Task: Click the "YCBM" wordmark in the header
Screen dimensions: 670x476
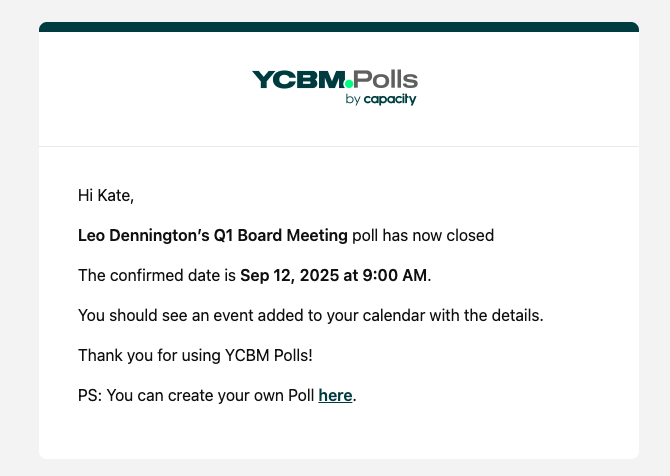Action: click(x=297, y=80)
